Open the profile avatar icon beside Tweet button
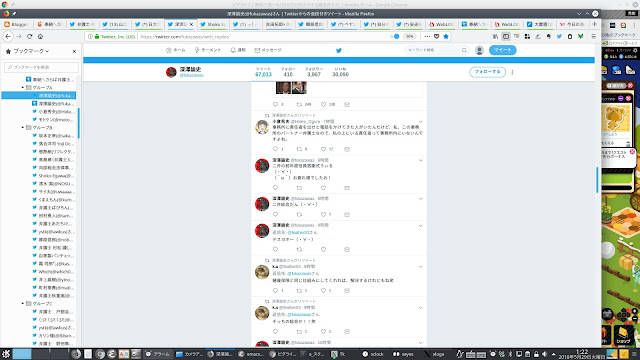The height and width of the screenshot is (360, 640). coord(479,50)
